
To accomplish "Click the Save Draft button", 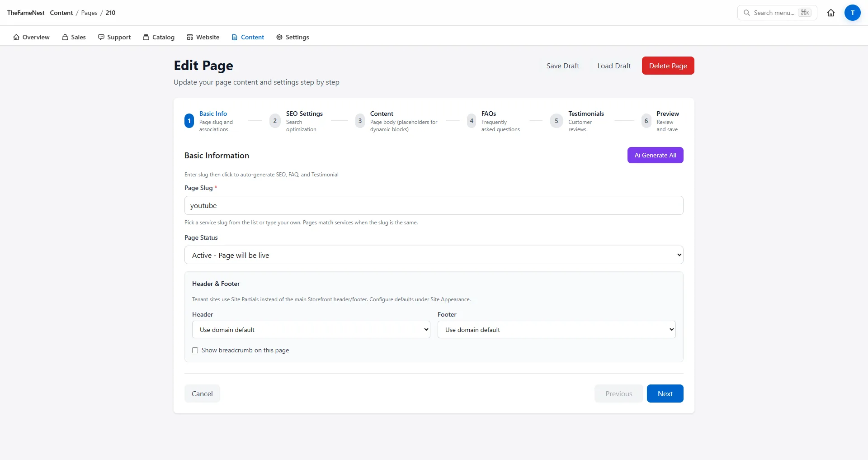I will tap(562, 66).
